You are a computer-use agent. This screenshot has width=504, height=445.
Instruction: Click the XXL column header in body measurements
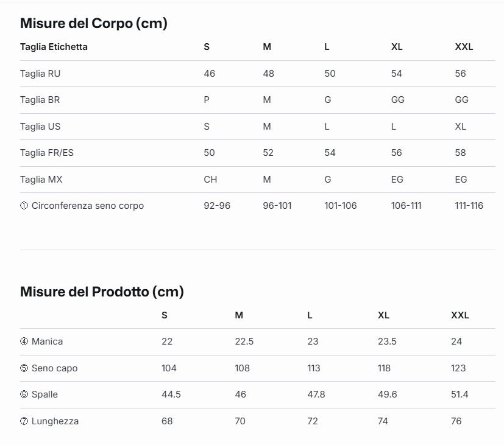[464, 47]
